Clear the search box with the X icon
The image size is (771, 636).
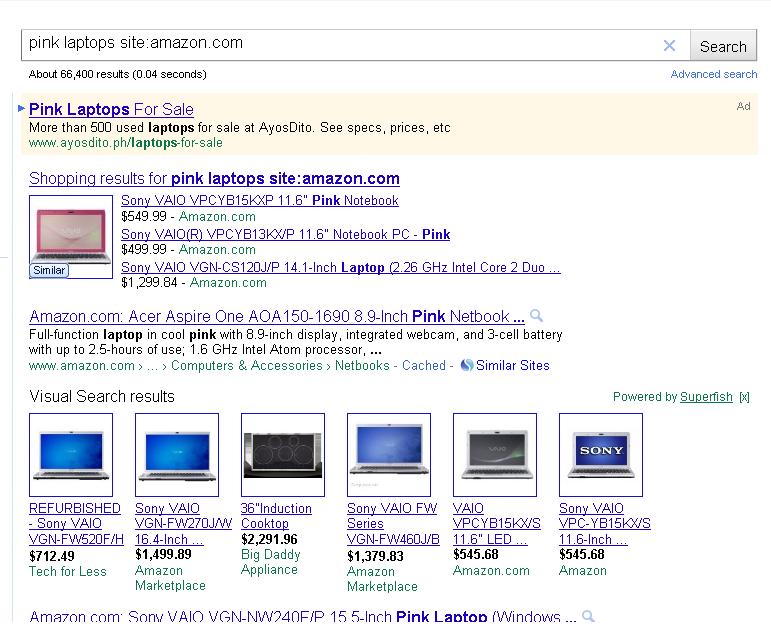pyautogui.click(x=669, y=45)
